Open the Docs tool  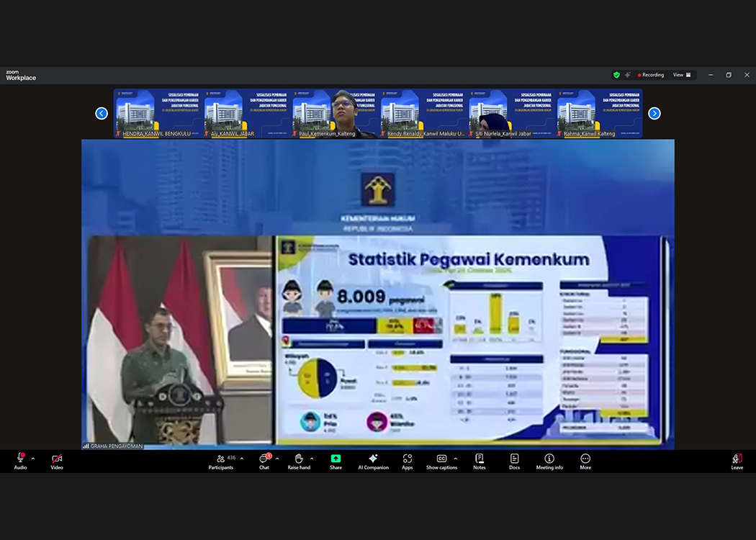pyautogui.click(x=514, y=462)
